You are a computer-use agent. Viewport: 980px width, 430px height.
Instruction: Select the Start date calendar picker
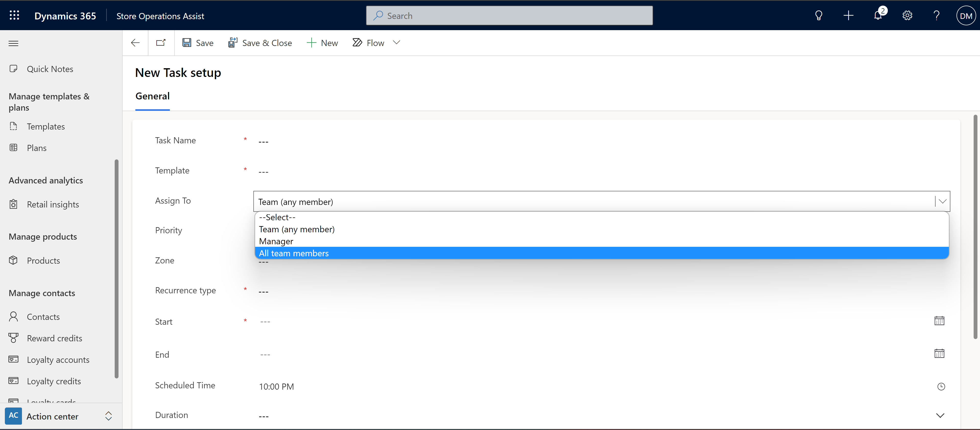[939, 321]
